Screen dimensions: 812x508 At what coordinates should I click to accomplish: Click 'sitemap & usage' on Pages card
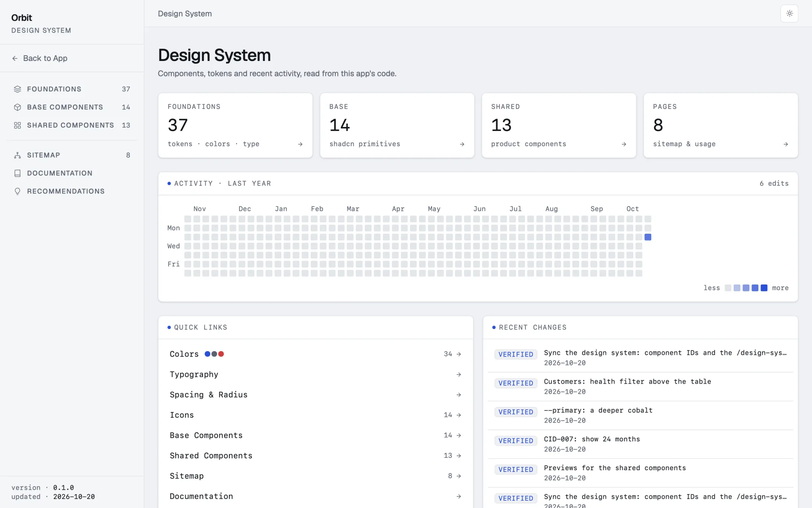point(684,144)
